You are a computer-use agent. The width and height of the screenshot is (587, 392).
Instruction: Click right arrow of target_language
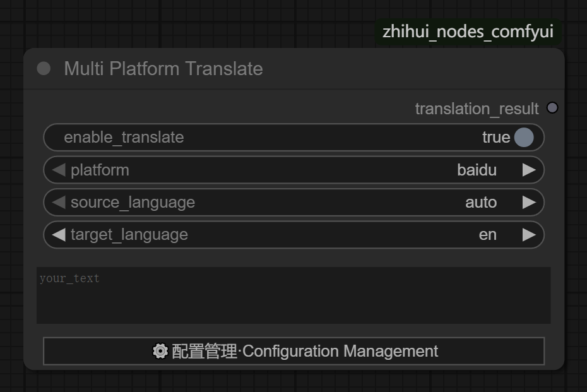pos(529,235)
